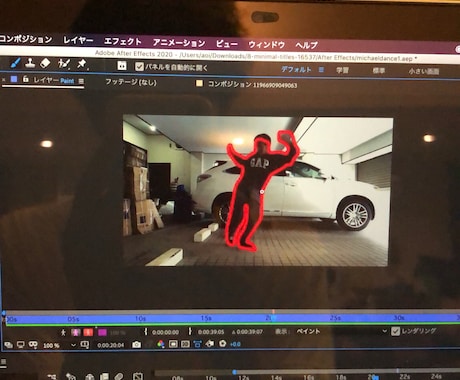Open the レイヤー menu

tap(78, 40)
